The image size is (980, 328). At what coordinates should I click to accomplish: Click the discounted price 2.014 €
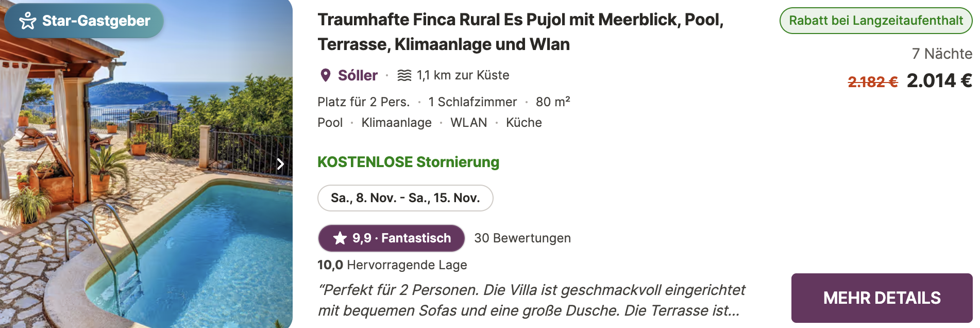939,81
